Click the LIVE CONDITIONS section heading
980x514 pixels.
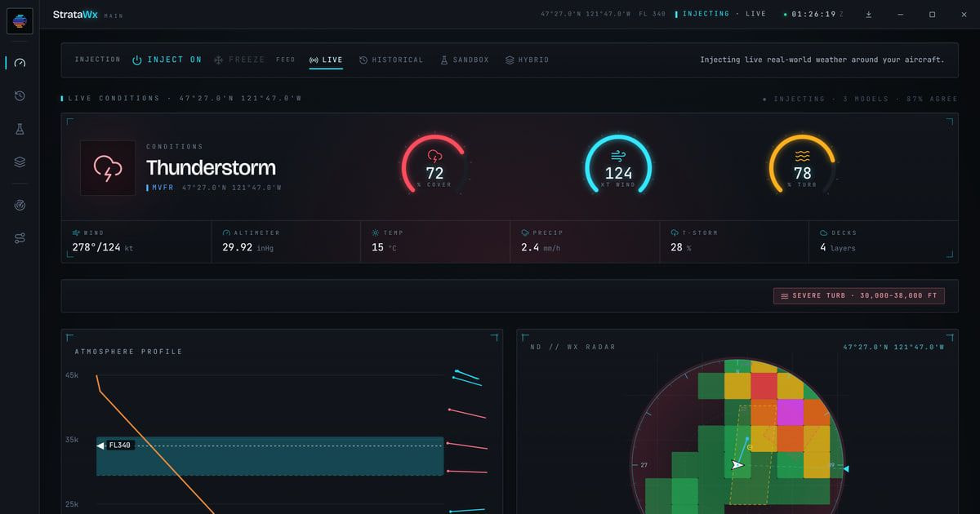coord(114,99)
